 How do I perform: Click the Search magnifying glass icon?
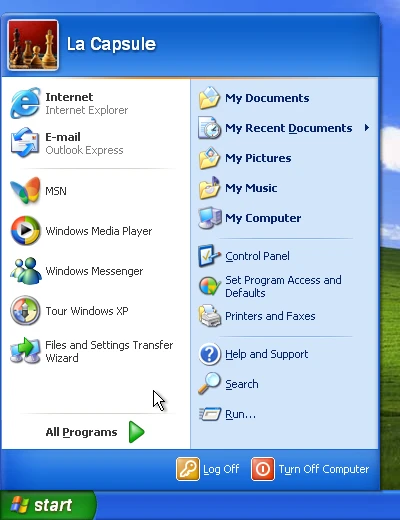pyautogui.click(x=209, y=383)
